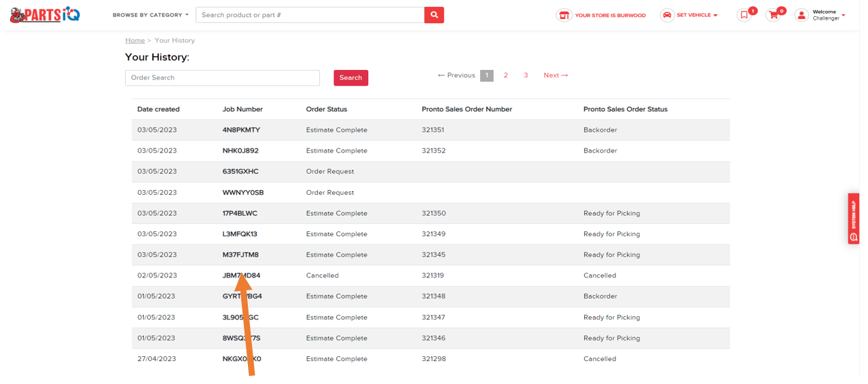Click the Order Status column header
The height and width of the screenshot is (384, 868).
point(327,109)
